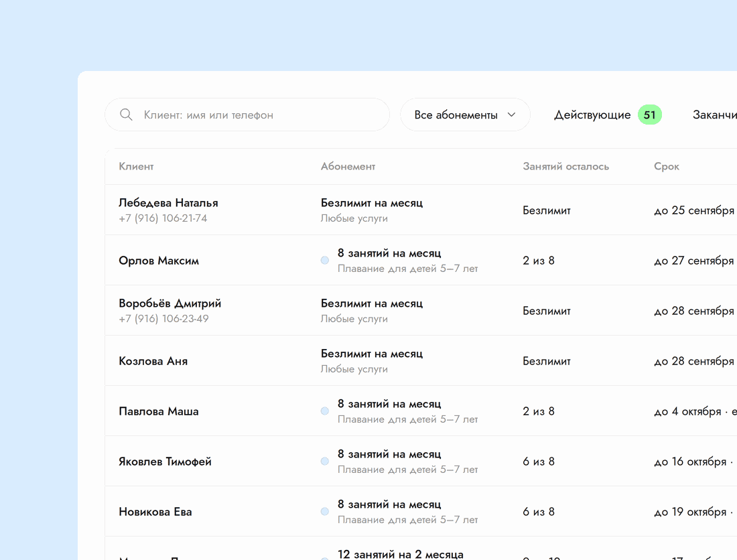Click the Занятий осталось column header
Image resolution: width=737 pixels, height=560 pixels.
coord(566,166)
